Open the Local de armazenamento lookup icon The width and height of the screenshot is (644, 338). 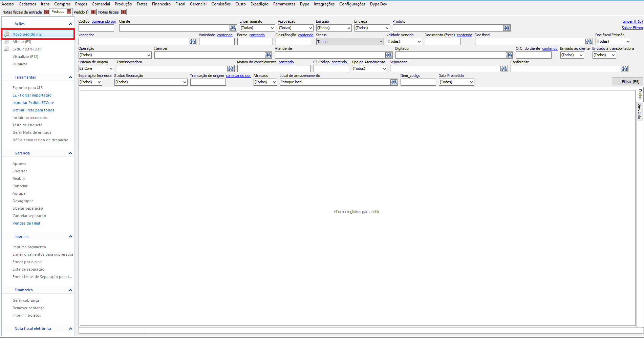coord(394,82)
